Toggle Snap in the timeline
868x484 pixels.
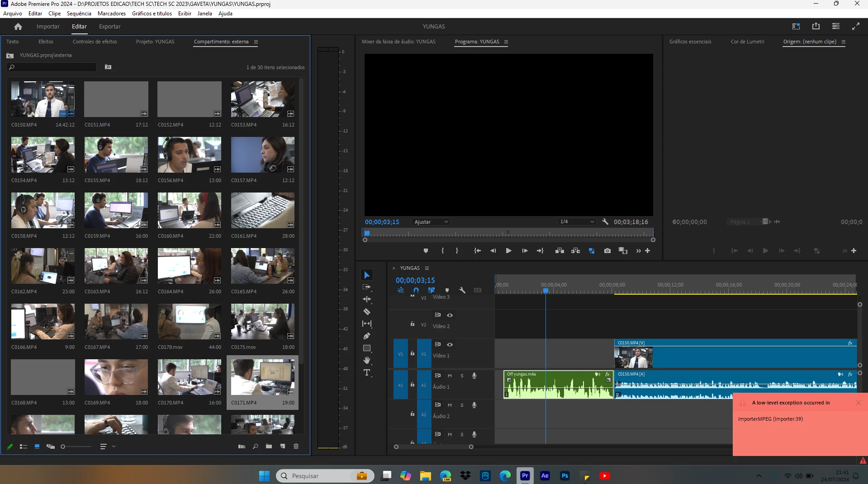[416, 290]
